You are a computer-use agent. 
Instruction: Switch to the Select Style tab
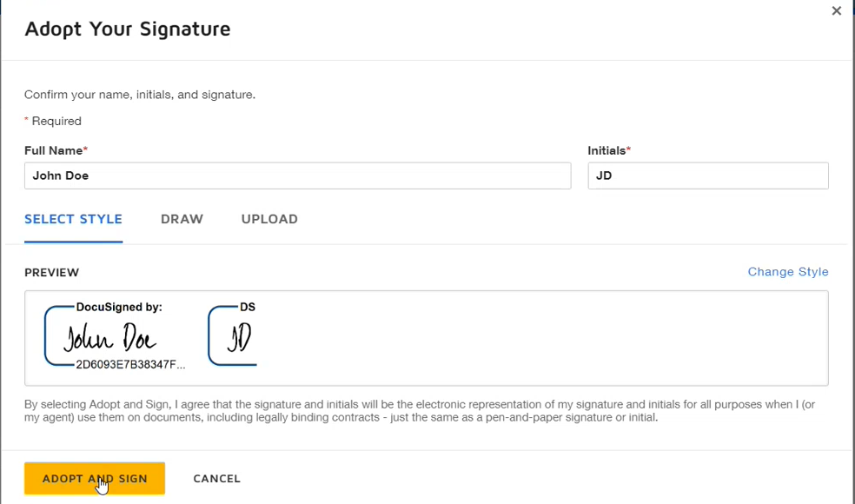tap(73, 220)
